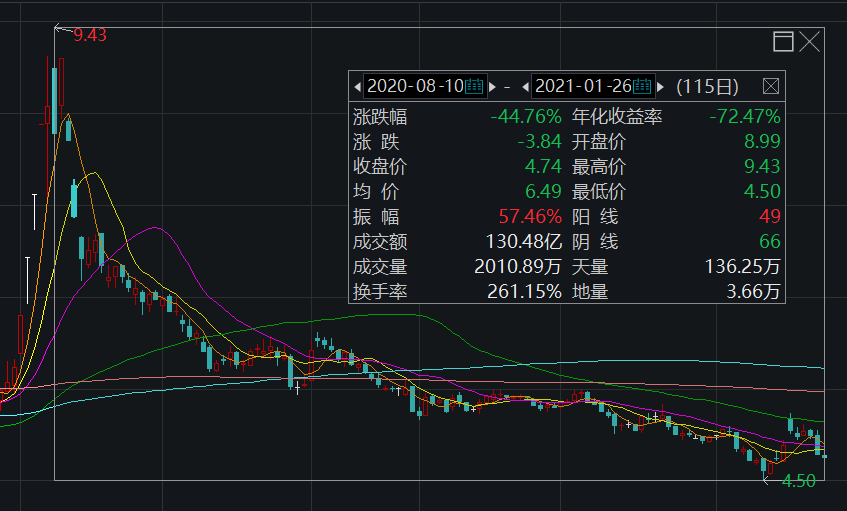The width and height of the screenshot is (847, 511).
Task: Click the 换手率 261.15% row
Action: tap(458, 292)
